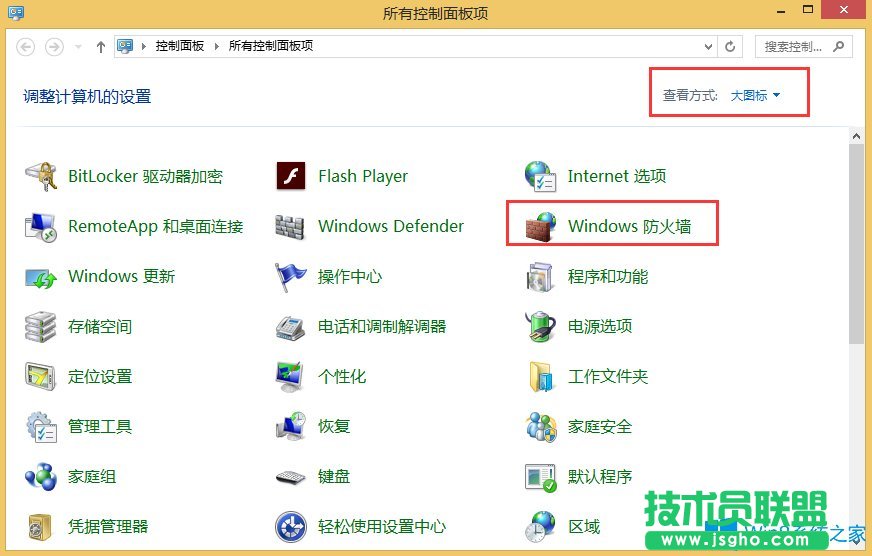The height and width of the screenshot is (556, 872).
Task: Open the 个性化 monitor icon
Action: click(290, 376)
